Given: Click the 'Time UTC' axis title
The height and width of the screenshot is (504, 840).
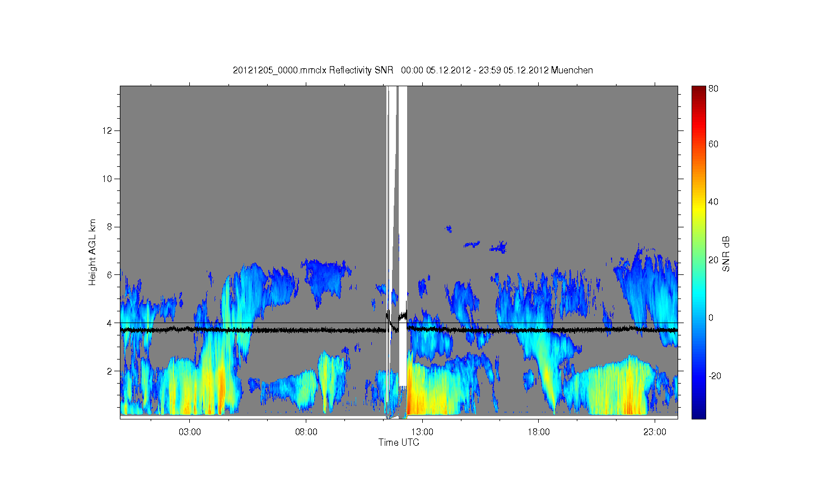Looking at the screenshot, I should click(x=399, y=442).
